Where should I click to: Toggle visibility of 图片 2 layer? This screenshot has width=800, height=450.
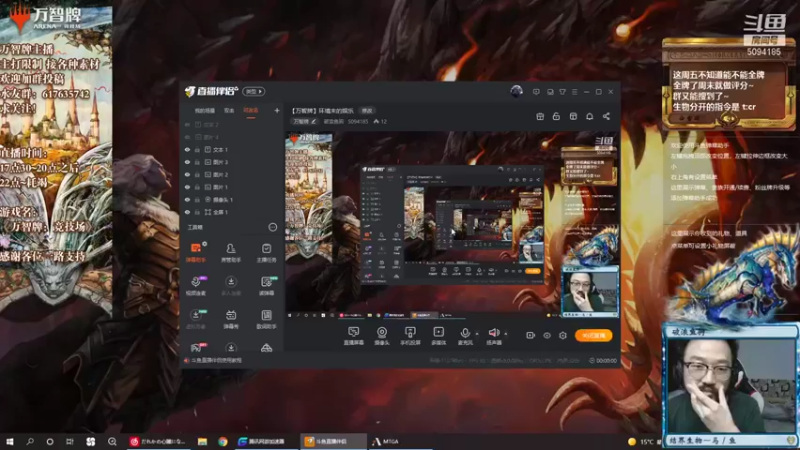(187, 174)
